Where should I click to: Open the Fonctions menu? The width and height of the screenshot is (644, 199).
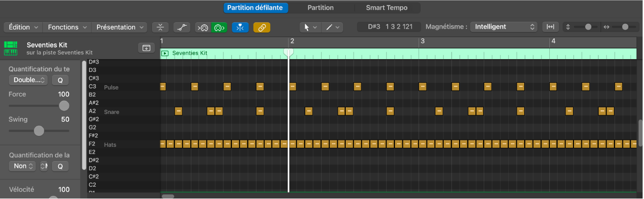point(67,28)
